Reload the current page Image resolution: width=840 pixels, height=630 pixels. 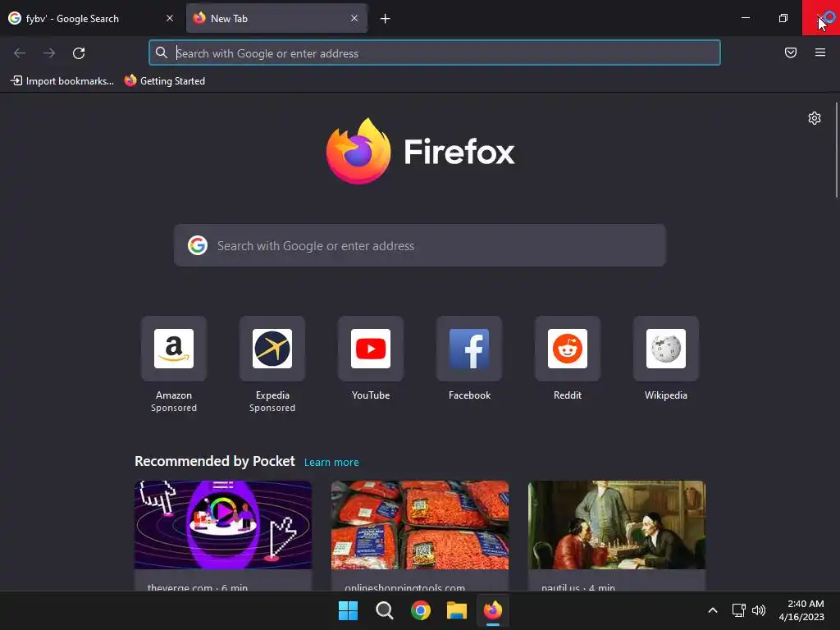point(79,53)
